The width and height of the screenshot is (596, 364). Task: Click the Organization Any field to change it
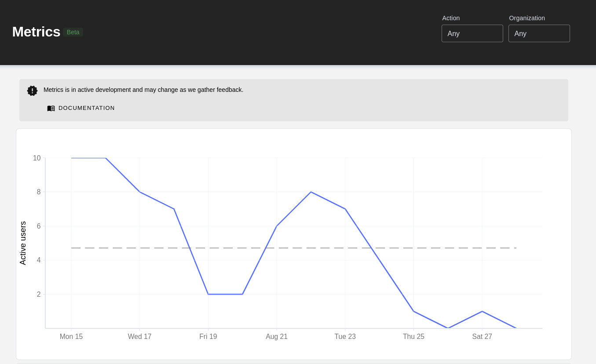click(539, 33)
